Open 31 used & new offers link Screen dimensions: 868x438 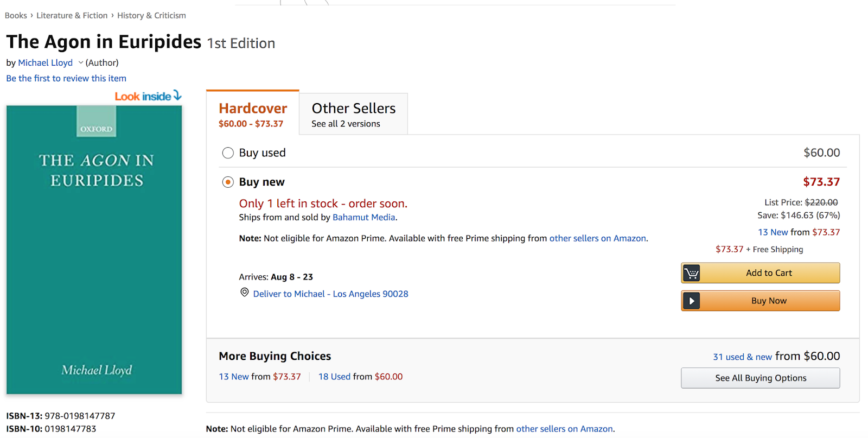click(742, 357)
